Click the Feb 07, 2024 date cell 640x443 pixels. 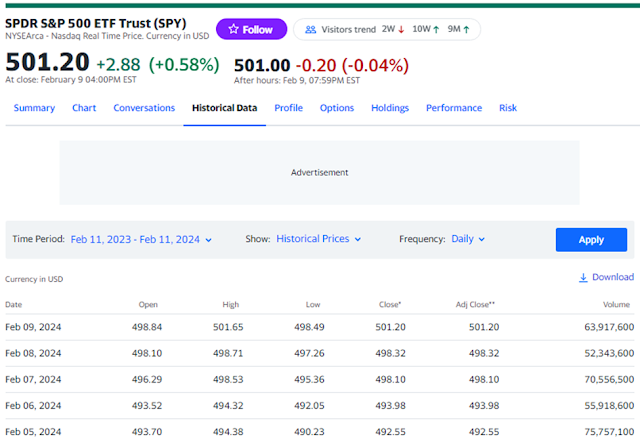33,379
